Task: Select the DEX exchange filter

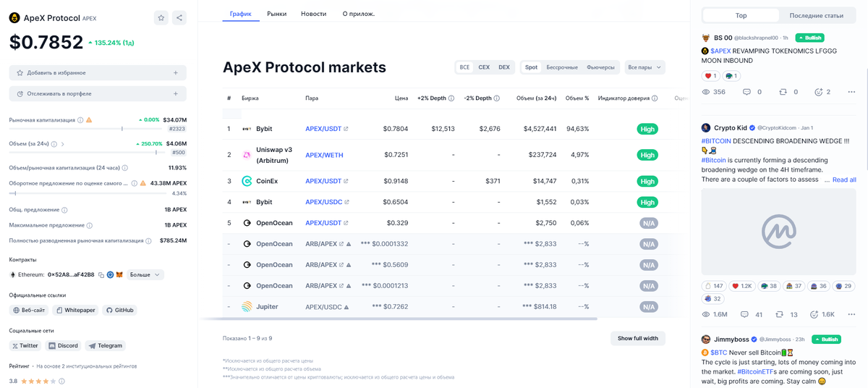Action: (x=504, y=67)
